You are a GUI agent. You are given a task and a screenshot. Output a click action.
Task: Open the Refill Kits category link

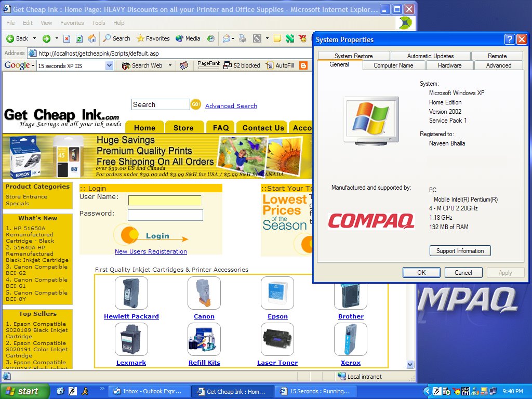pyautogui.click(x=204, y=362)
